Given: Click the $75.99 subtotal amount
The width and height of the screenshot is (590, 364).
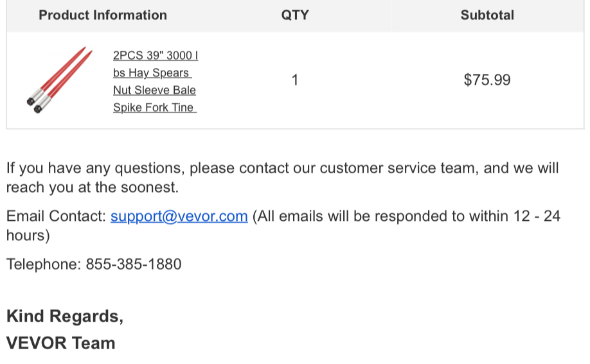Looking at the screenshot, I should pyautogui.click(x=487, y=80).
